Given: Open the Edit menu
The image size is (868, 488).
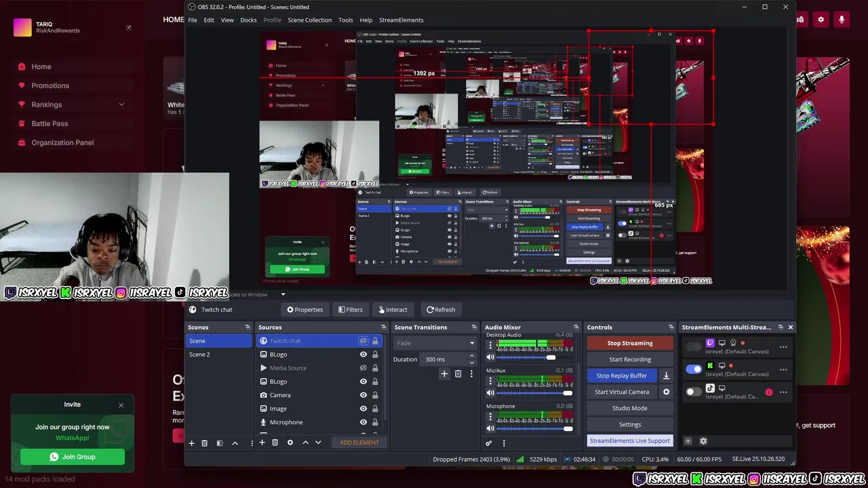Looking at the screenshot, I should pos(209,20).
